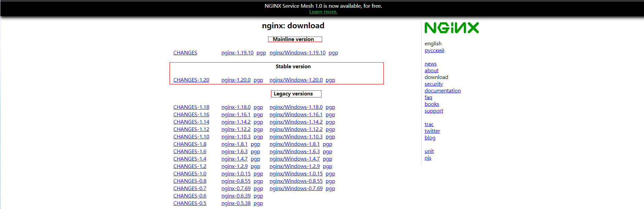Screen dimensions: 644x209
Task: Open CHANGES-1.12 link
Action: pyautogui.click(x=191, y=129)
